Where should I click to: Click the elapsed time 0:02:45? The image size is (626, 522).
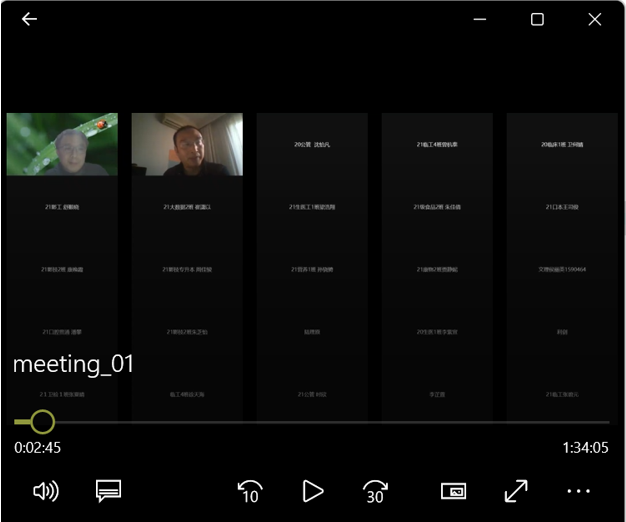(38, 448)
